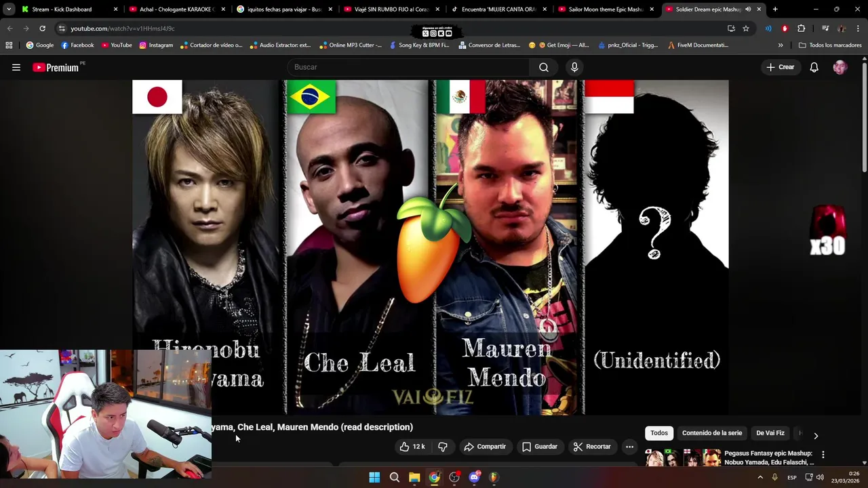Open Instagram bookmark
Image resolution: width=868 pixels, height=488 pixels.
[x=156, y=45]
